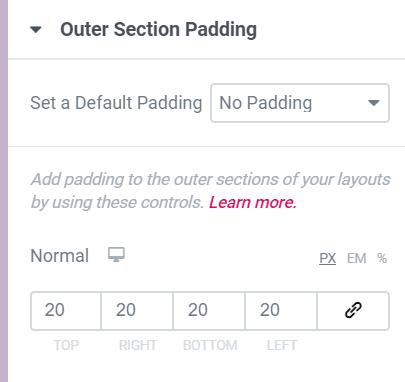Collapse the Outer Section Padding section arrow
405x382 pixels.
tap(36, 30)
